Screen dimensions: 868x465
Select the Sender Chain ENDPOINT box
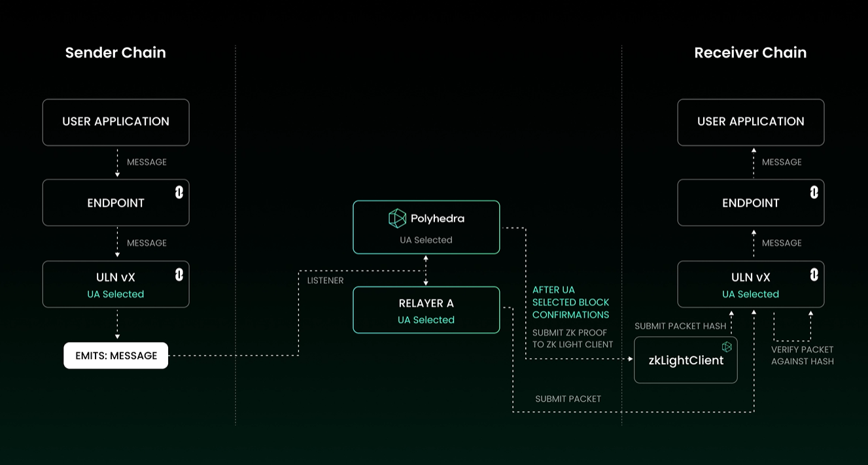pyautogui.click(x=116, y=203)
